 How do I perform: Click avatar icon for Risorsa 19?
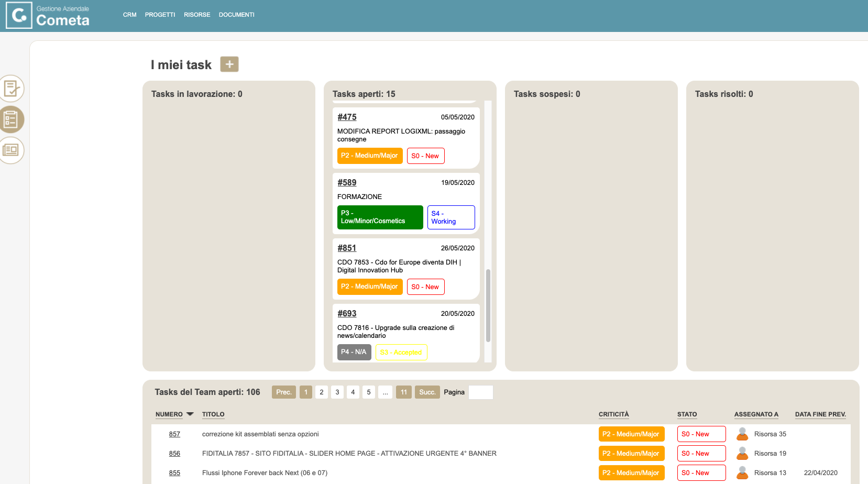pyautogui.click(x=742, y=453)
